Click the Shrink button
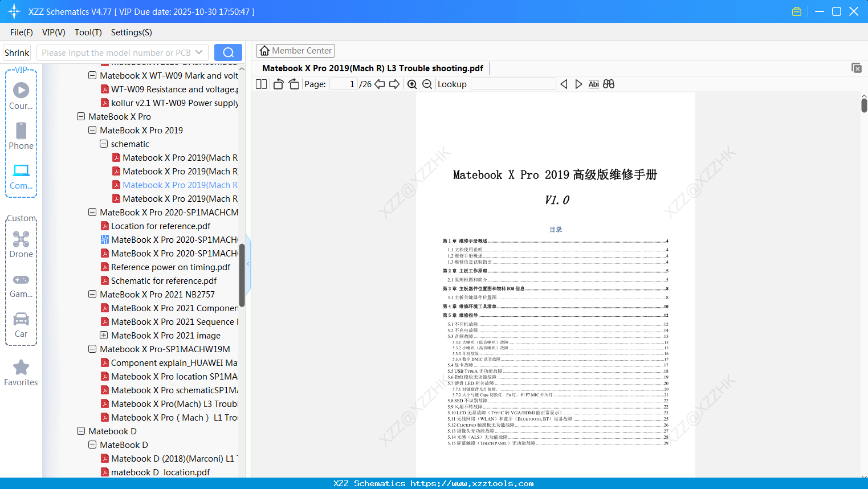This screenshot has width=868, height=489. click(17, 52)
